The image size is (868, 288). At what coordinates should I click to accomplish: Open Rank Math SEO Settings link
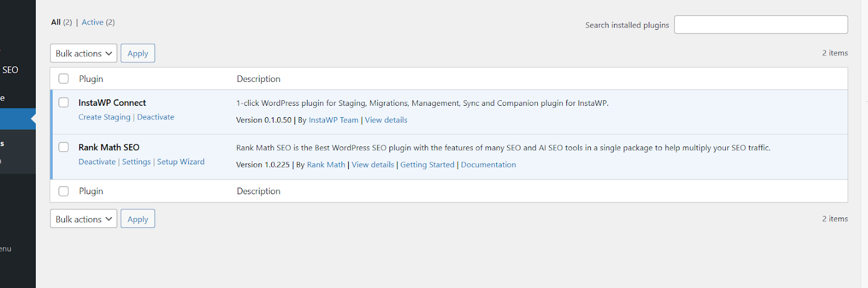(x=136, y=162)
